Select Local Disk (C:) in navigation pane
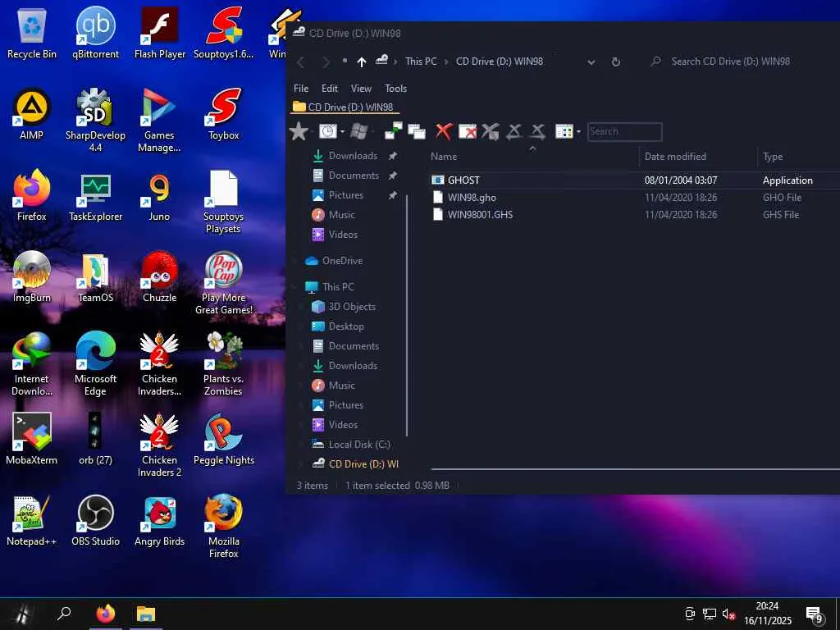This screenshot has width=840, height=630. [359, 445]
